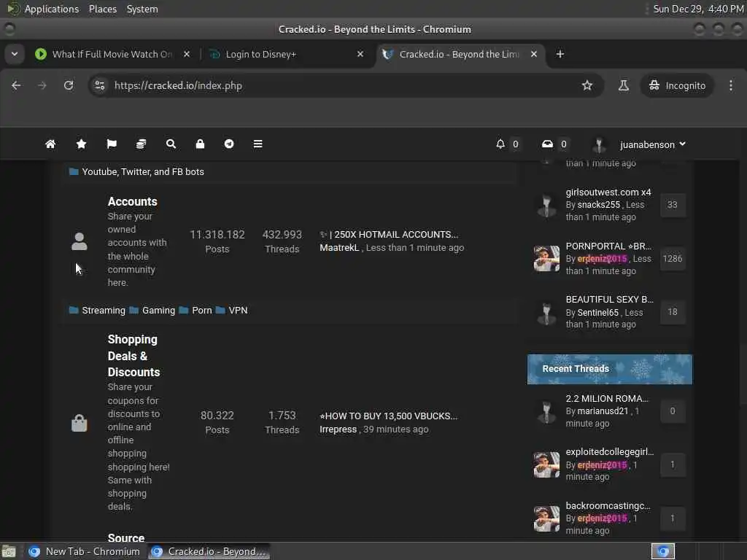Click the Incognito profile button

pyautogui.click(x=677, y=85)
